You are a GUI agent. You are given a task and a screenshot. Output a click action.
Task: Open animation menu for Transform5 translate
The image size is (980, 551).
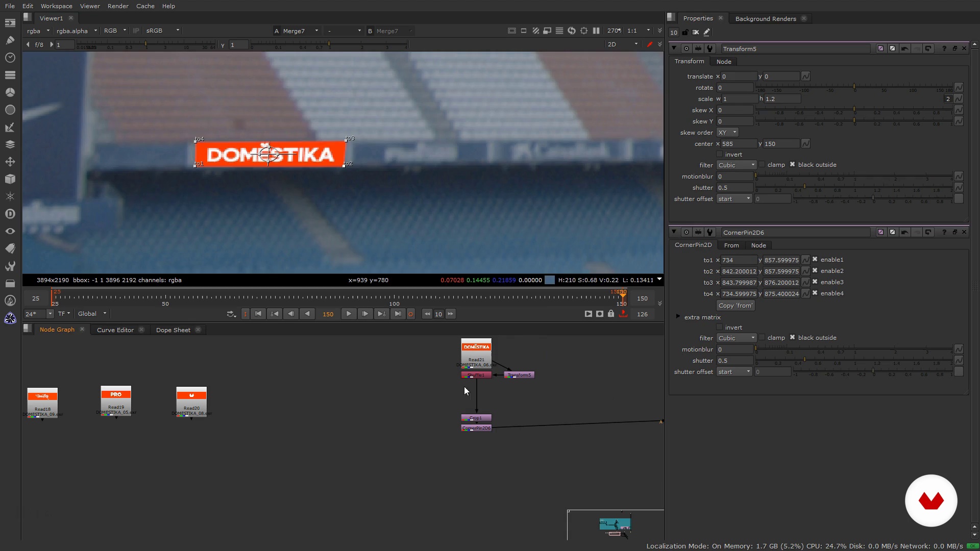[x=805, y=77]
